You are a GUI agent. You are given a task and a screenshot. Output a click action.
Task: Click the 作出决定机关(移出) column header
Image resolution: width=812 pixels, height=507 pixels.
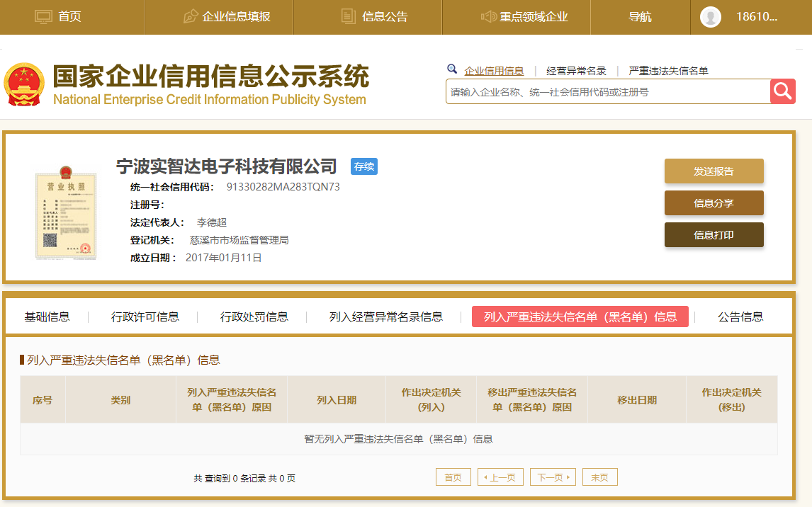(732, 400)
